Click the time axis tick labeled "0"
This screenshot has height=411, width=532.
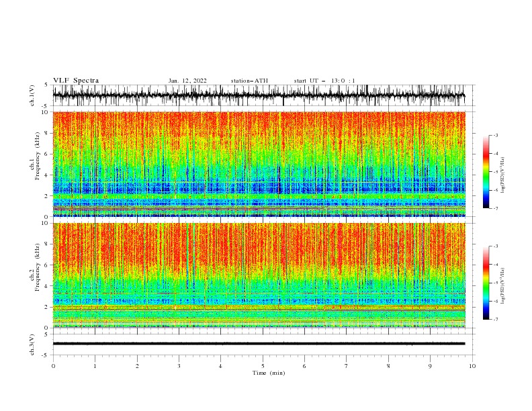pyautogui.click(x=53, y=366)
